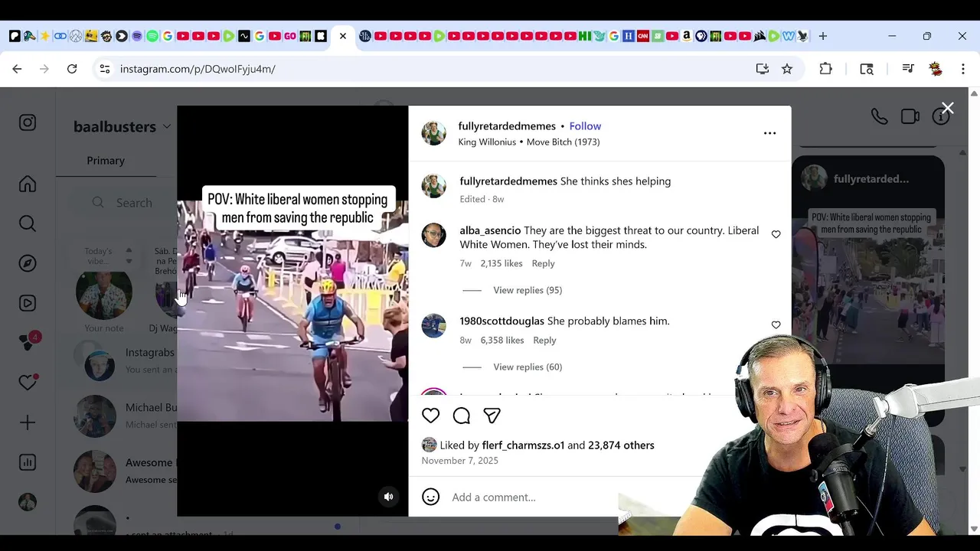Open comment bubble icon under post
Screen dimensions: 980x551
tap(462, 416)
